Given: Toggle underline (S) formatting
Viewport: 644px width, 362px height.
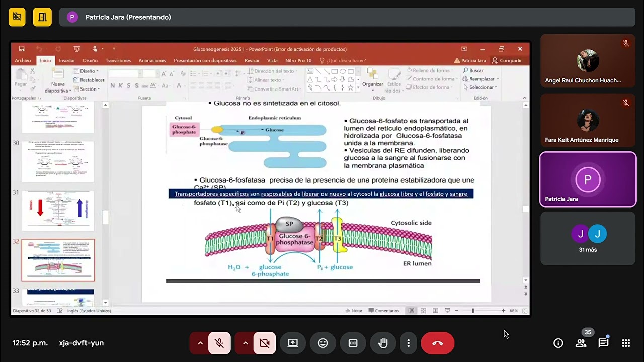Looking at the screenshot, I should [128, 86].
